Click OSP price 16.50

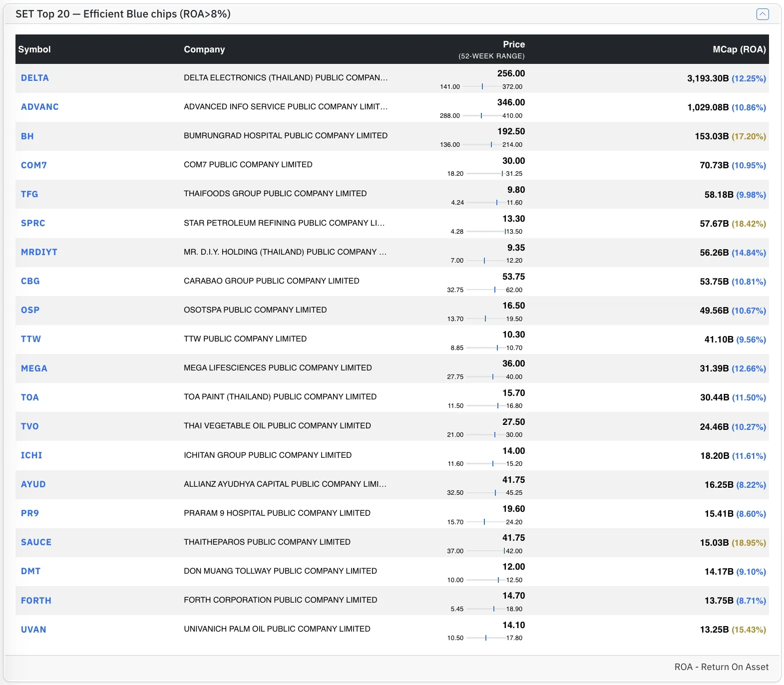pos(514,306)
